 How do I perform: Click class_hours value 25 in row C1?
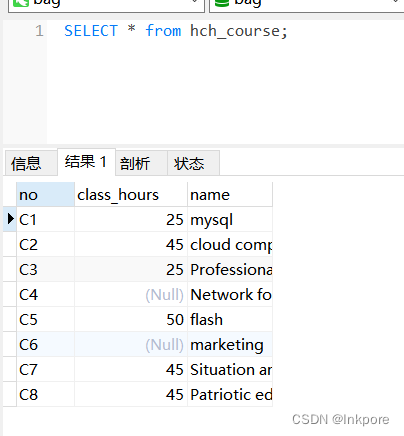(x=131, y=219)
